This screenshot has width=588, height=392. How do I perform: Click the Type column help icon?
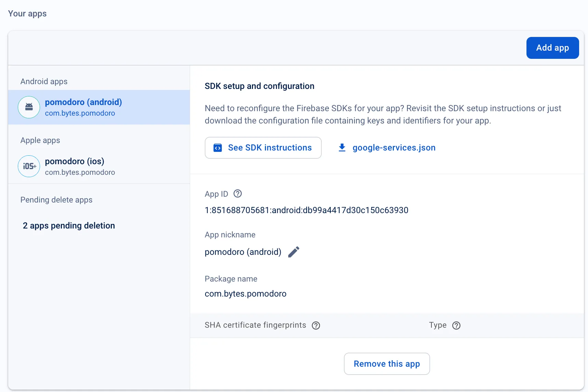pos(456,325)
